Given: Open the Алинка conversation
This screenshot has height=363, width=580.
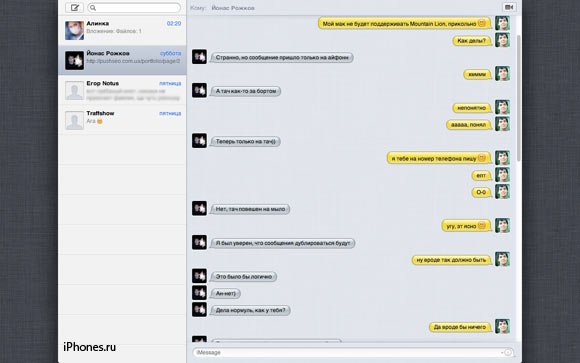Looking at the screenshot, I should (x=122, y=30).
